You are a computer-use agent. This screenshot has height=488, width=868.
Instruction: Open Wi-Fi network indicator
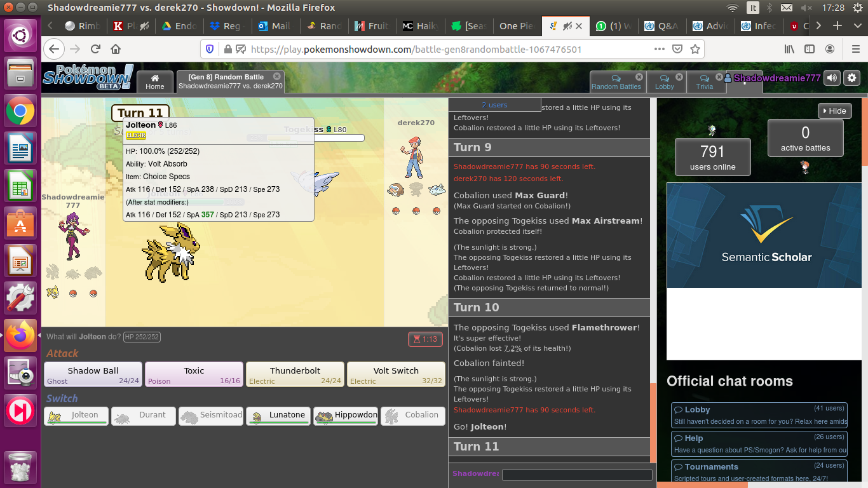[733, 8]
